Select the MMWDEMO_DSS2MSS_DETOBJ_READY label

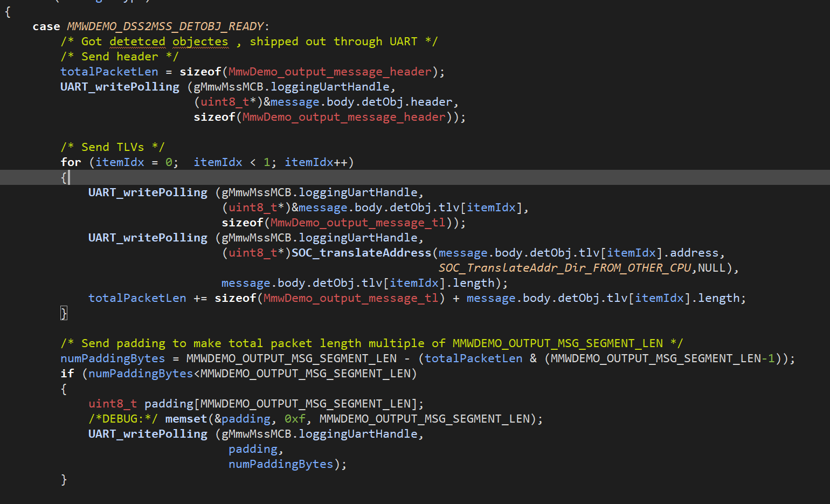tap(165, 26)
